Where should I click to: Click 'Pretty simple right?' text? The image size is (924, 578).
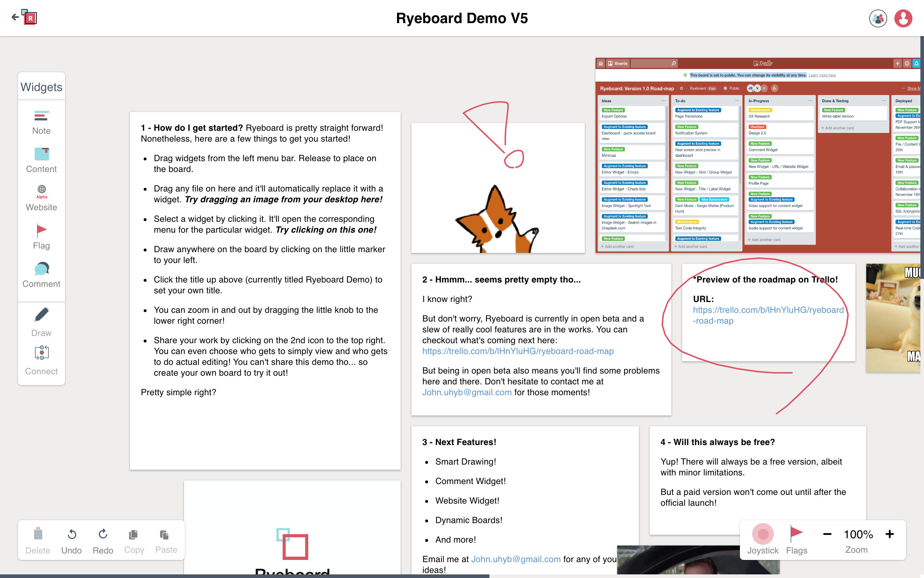[x=178, y=392]
